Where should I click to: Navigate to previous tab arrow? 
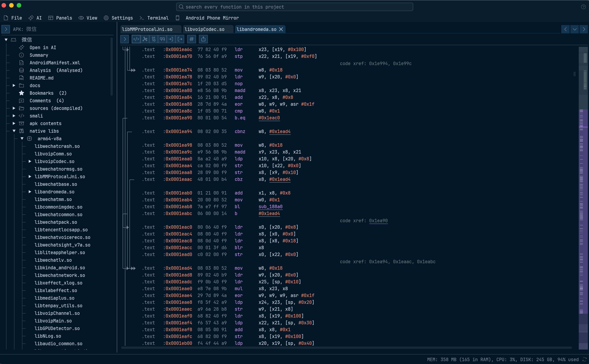pyautogui.click(x=565, y=29)
